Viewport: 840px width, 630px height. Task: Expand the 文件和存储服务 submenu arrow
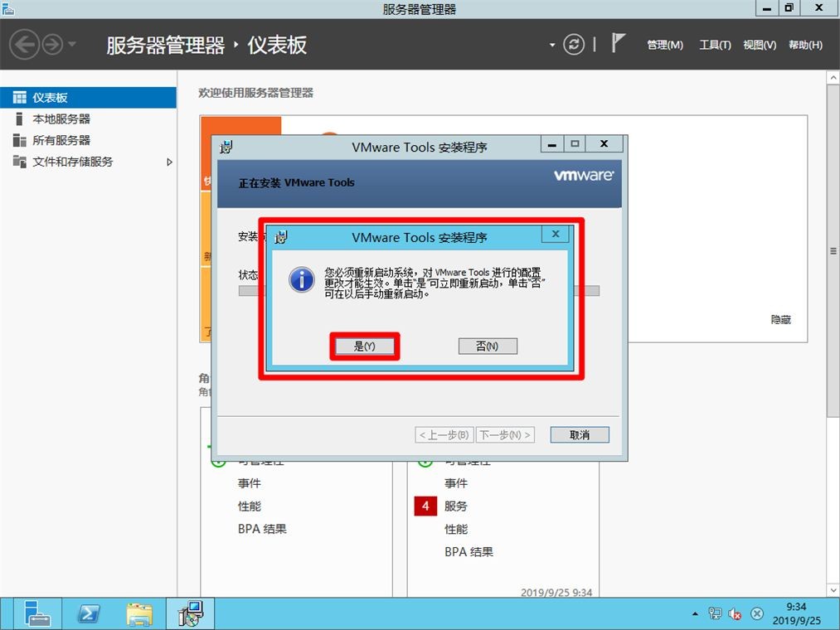(169, 162)
